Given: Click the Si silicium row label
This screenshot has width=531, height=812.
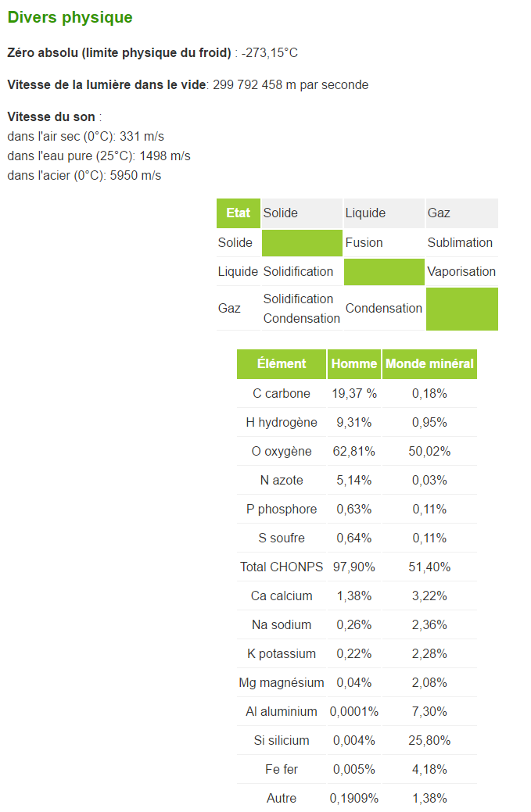Looking at the screenshot, I should [282, 741].
